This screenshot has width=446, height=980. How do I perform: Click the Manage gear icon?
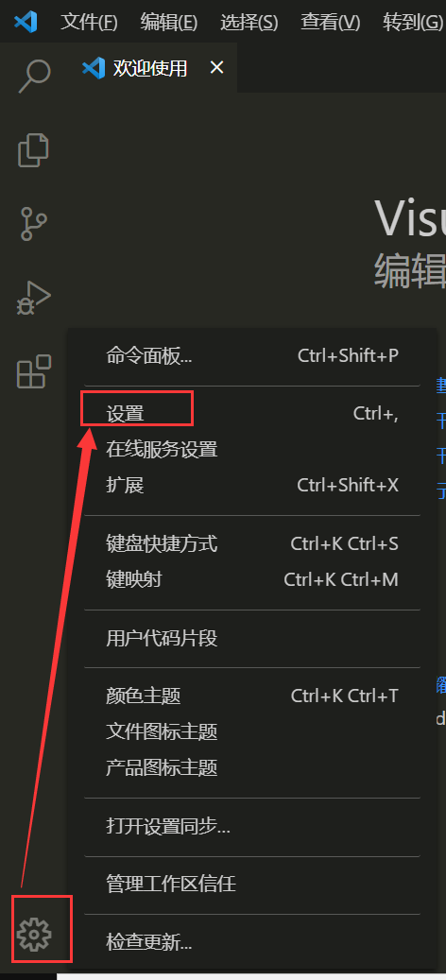pyautogui.click(x=34, y=935)
